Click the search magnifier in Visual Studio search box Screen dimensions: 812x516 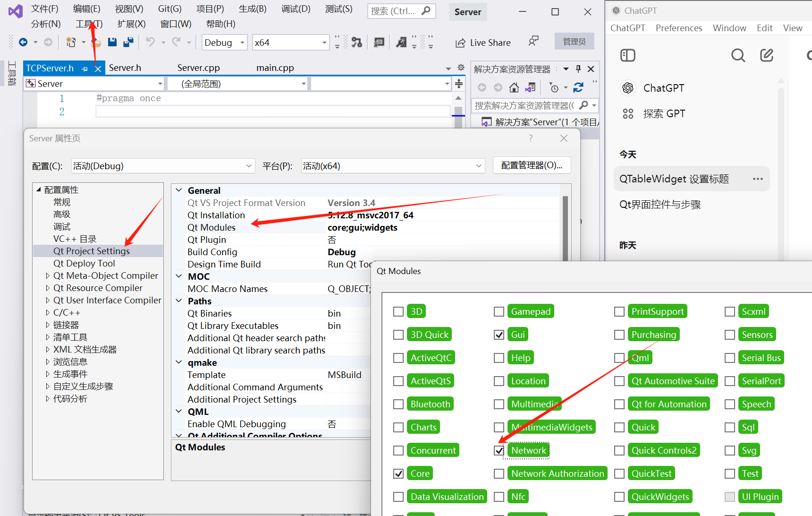426,10
